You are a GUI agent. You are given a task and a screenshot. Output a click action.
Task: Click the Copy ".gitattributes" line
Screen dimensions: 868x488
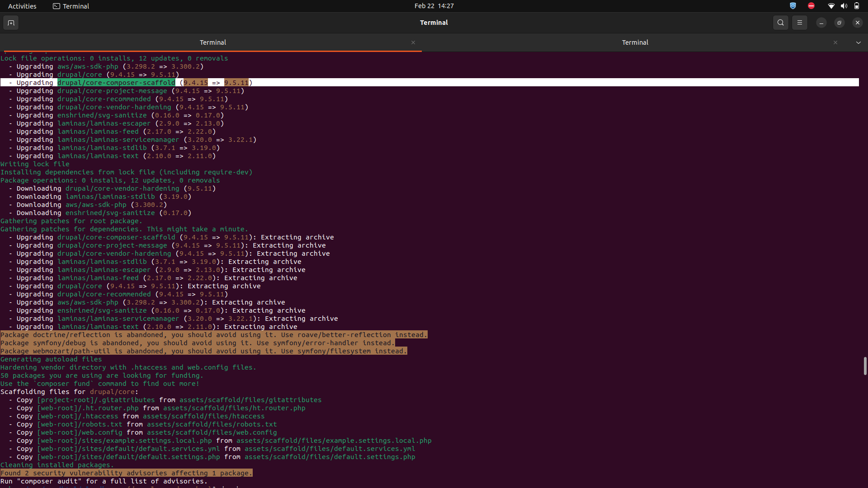pos(165,400)
